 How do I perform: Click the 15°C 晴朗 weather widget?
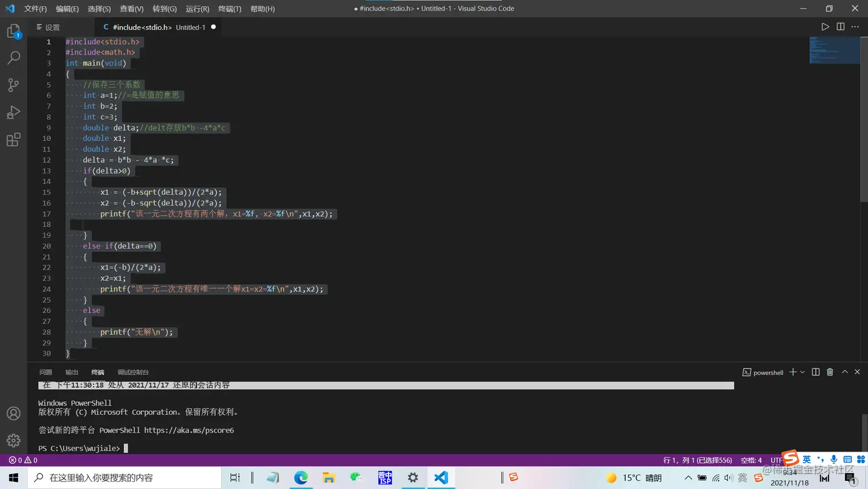634,478
